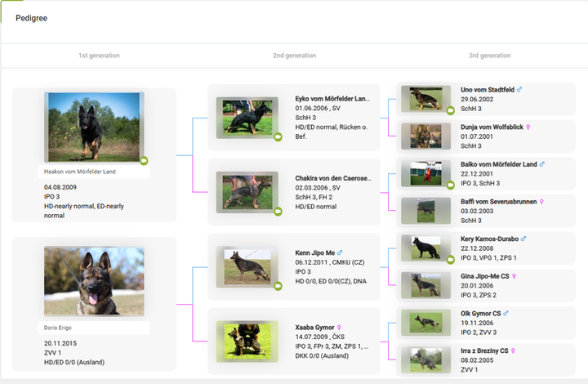Open Irra z Breziny CS thumbnail

click(425, 359)
